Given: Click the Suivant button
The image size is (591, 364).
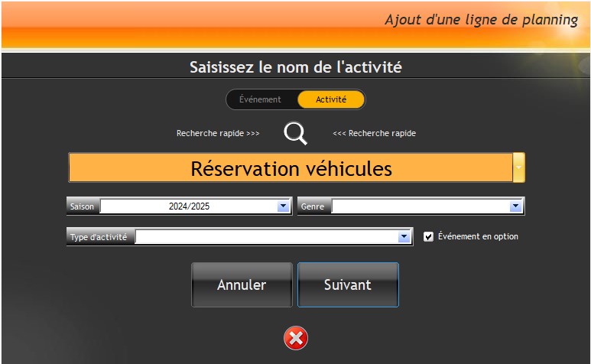Looking at the screenshot, I should coord(348,284).
